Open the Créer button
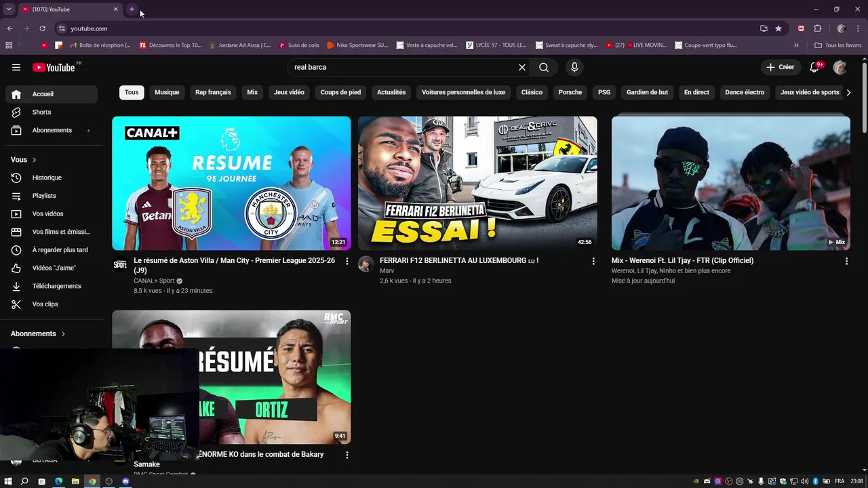Screen dimensions: 868x488 (x=781, y=67)
